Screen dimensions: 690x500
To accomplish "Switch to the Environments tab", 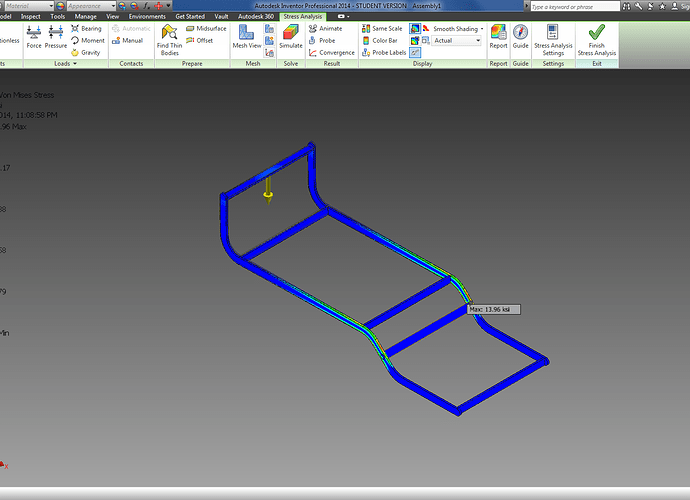I will pyautogui.click(x=147, y=16).
